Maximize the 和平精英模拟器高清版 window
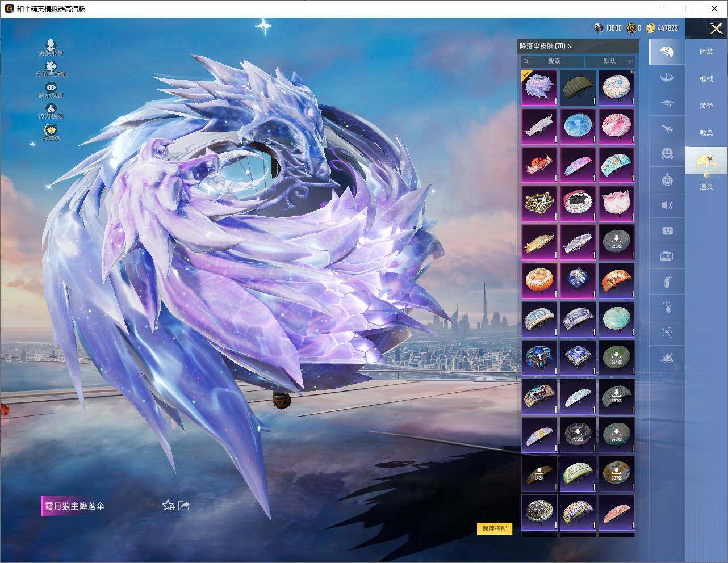Viewport: 728px width, 563px height. [688, 9]
